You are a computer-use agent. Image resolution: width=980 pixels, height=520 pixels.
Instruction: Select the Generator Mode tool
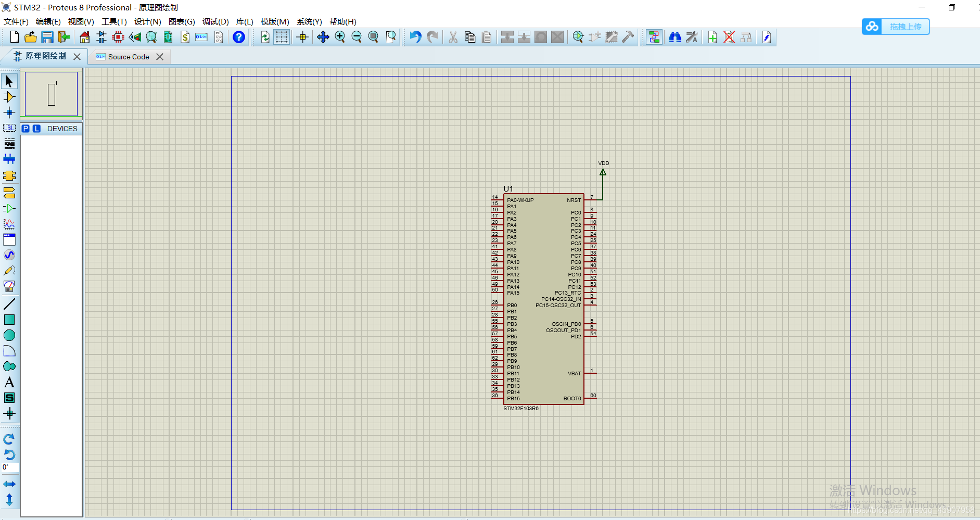[9, 255]
